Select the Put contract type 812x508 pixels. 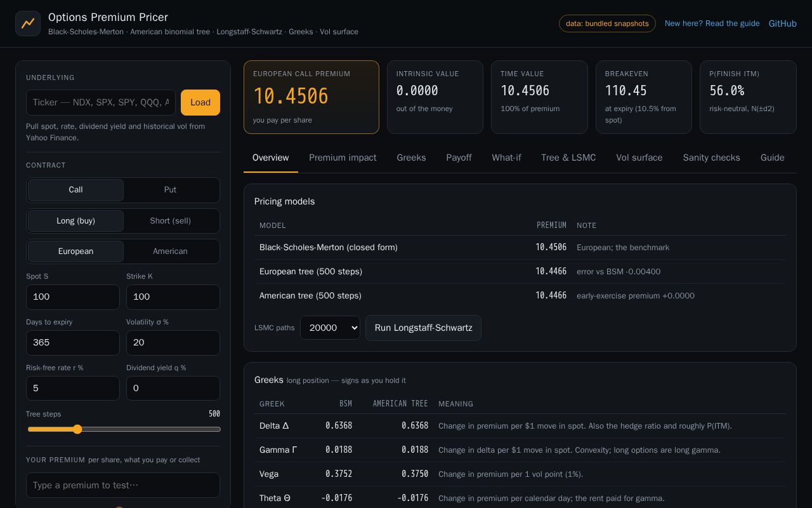tap(170, 190)
